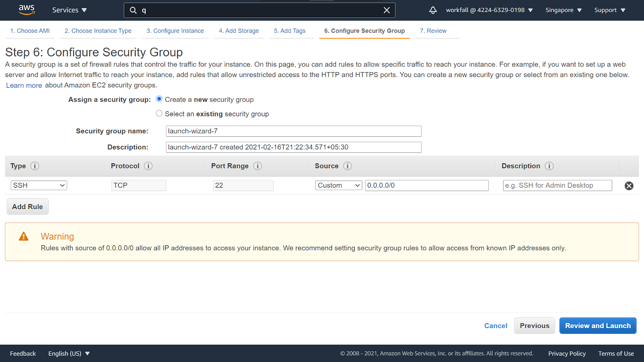
Task: Go to the 5. Add Tags tab
Action: coord(289,31)
